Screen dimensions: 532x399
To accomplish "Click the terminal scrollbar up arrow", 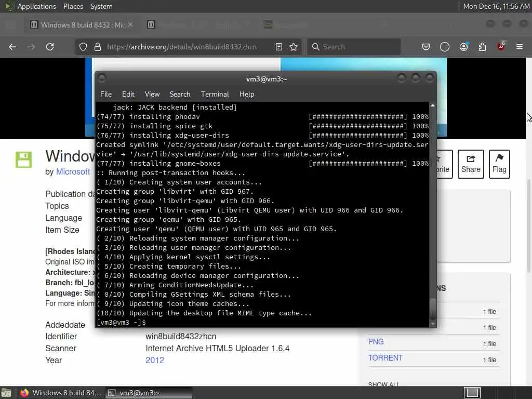I will [433, 105].
